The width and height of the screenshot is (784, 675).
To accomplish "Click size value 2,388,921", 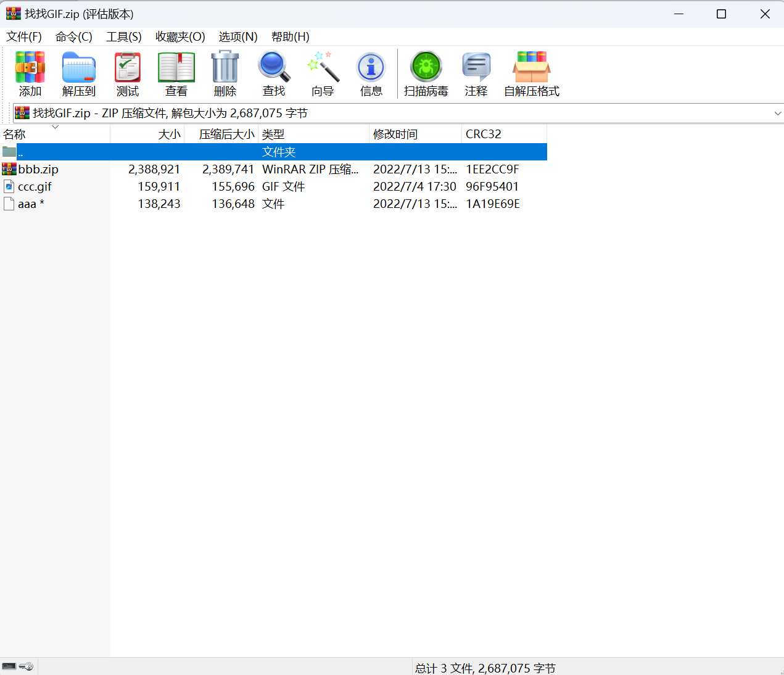I will [x=154, y=169].
